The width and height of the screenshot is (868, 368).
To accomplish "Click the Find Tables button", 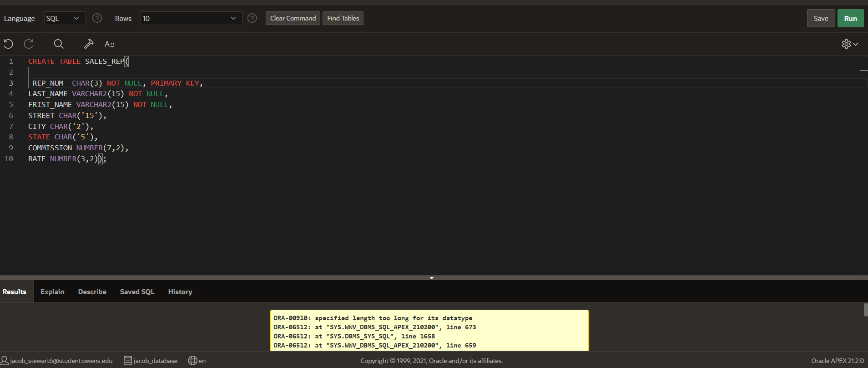I will coord(343,18).
